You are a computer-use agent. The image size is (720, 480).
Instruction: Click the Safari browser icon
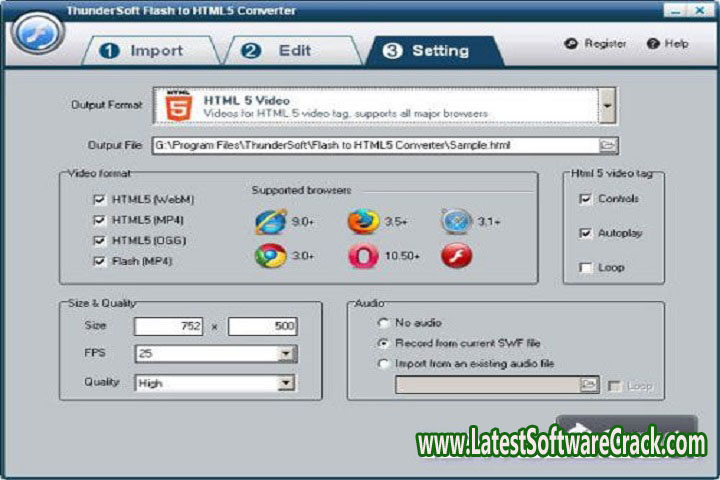456,221
